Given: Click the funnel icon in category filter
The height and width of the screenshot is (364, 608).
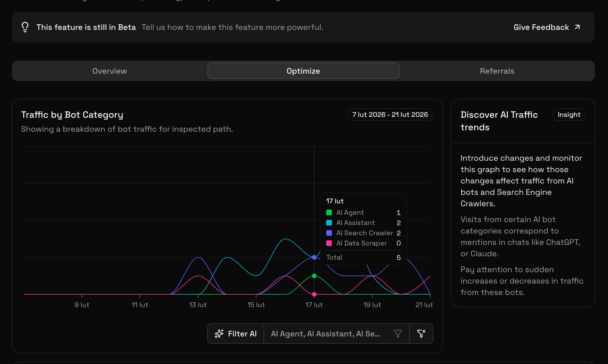Looking at the screenshot, I should [x=398, y=334].
